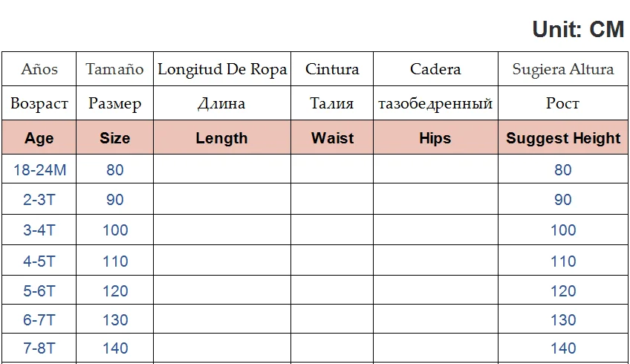
Task: Select the "Años" Spanish header cell
Action: tap(39, 69)
